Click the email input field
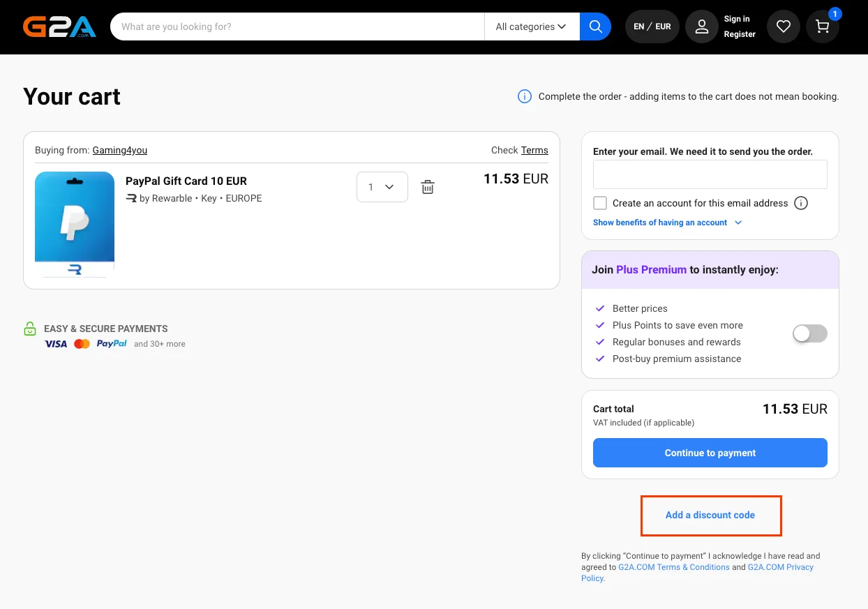This screenshot has width=868, height=609. click(710, 174)
